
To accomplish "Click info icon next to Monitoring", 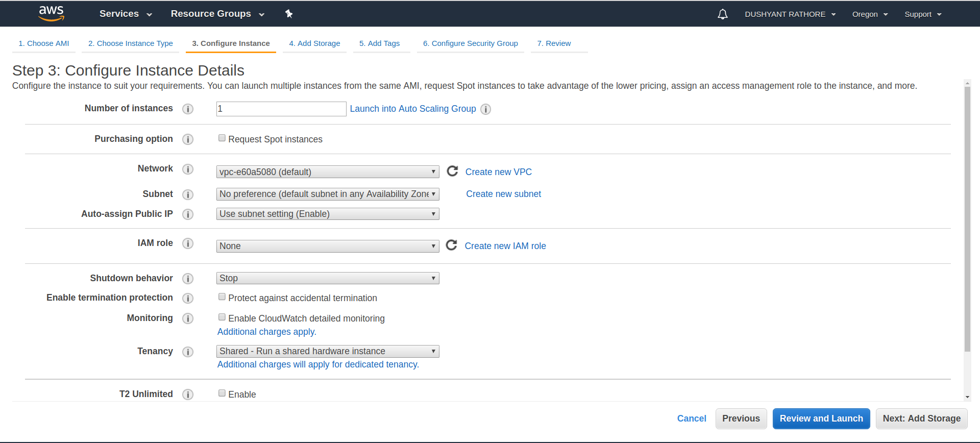I will (188, 318).
